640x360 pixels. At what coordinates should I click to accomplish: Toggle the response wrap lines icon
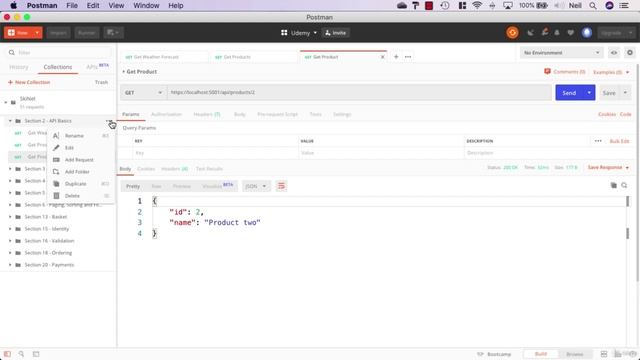pos(281,186)
